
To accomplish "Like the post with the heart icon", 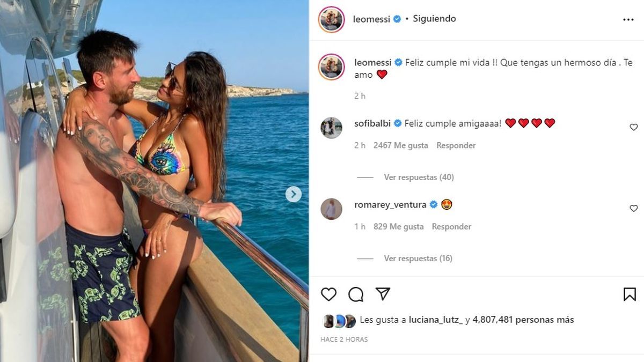I will click(x=328, y=294).
